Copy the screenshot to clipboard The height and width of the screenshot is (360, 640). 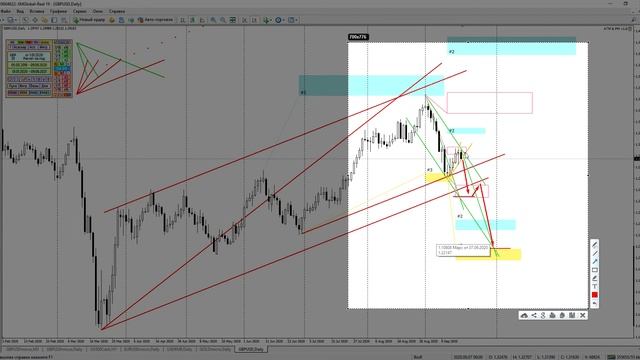click(562, 315)
